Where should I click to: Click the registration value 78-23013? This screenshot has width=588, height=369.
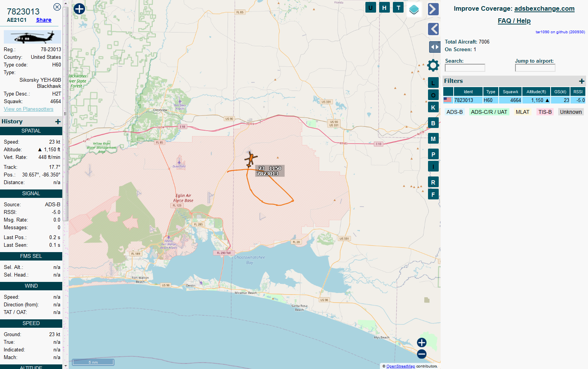pos(51,49)
